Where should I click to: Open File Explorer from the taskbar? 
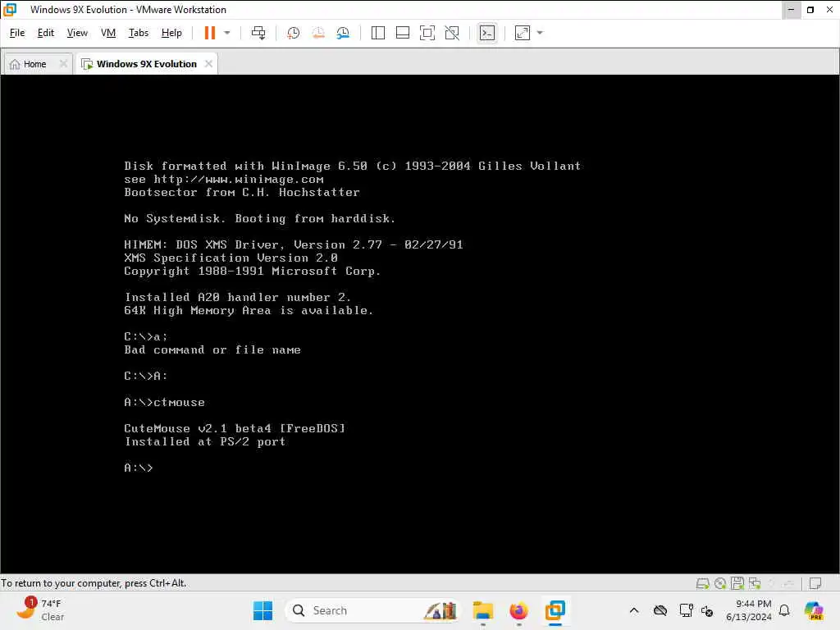click(x=482, y=610)
